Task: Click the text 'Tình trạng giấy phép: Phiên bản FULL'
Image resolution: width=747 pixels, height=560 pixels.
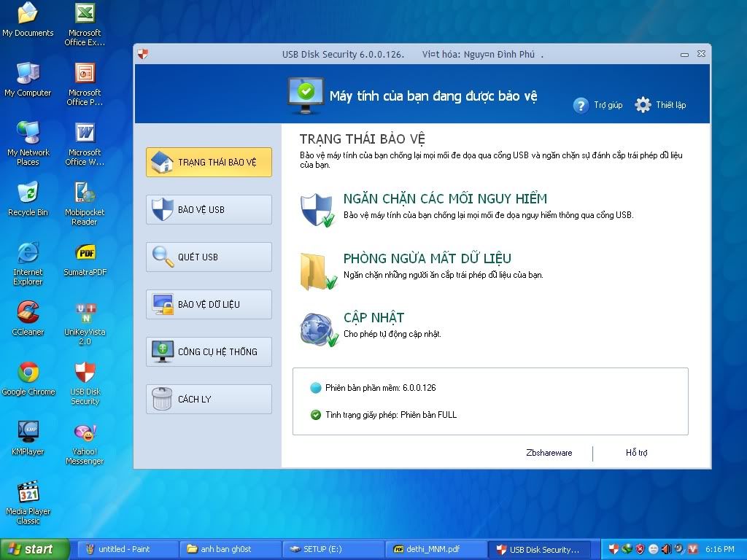Action: tap(391, 415)
